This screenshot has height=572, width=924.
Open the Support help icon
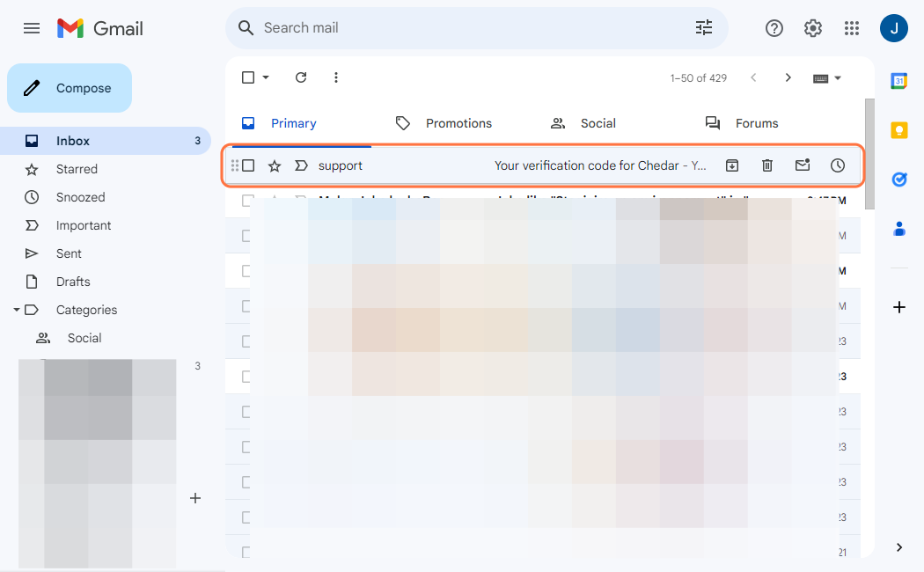coord(774,27)
